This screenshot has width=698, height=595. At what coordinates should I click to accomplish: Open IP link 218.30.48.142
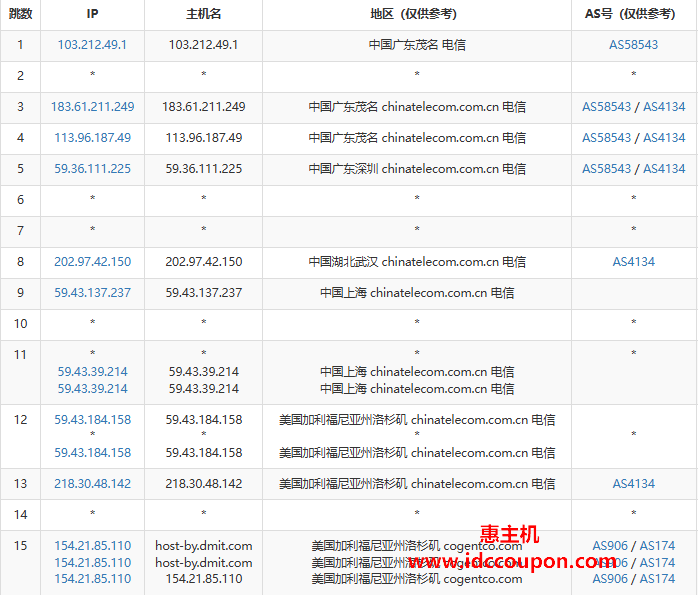coord(92,484)
